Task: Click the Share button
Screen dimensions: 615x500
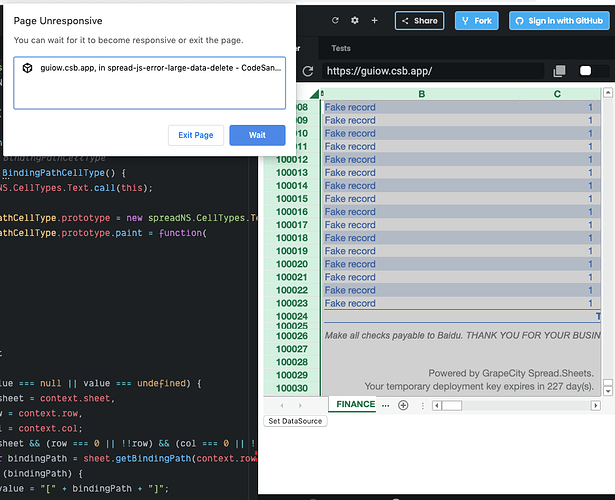Action: (x=419, y=20)
